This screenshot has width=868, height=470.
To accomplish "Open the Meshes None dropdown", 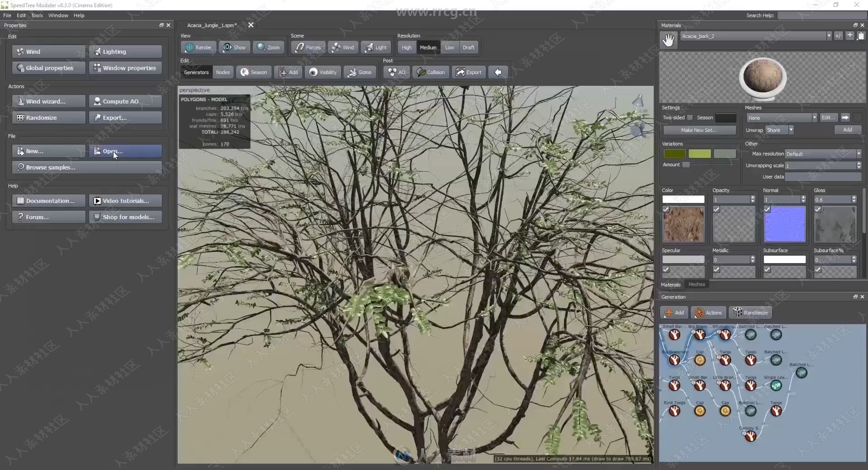I will (782, 117).
